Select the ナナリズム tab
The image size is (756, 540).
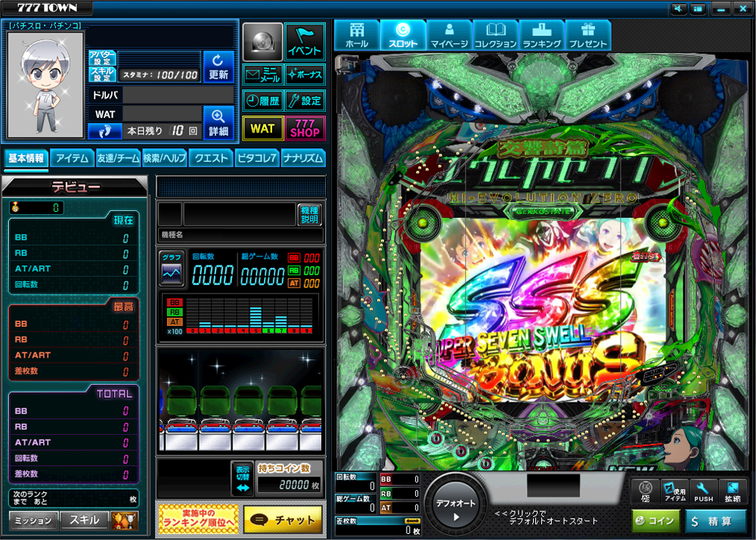click(303, 158)
